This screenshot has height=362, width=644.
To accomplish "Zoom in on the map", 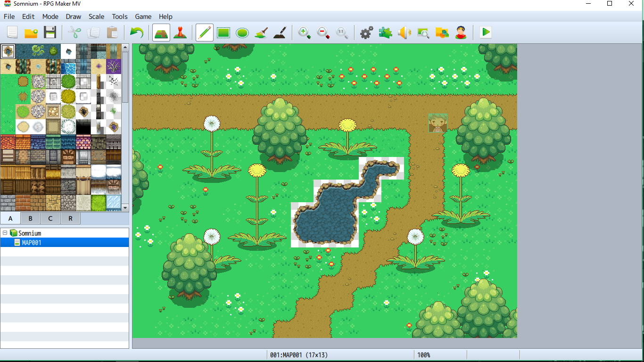I will coord(305,33).
